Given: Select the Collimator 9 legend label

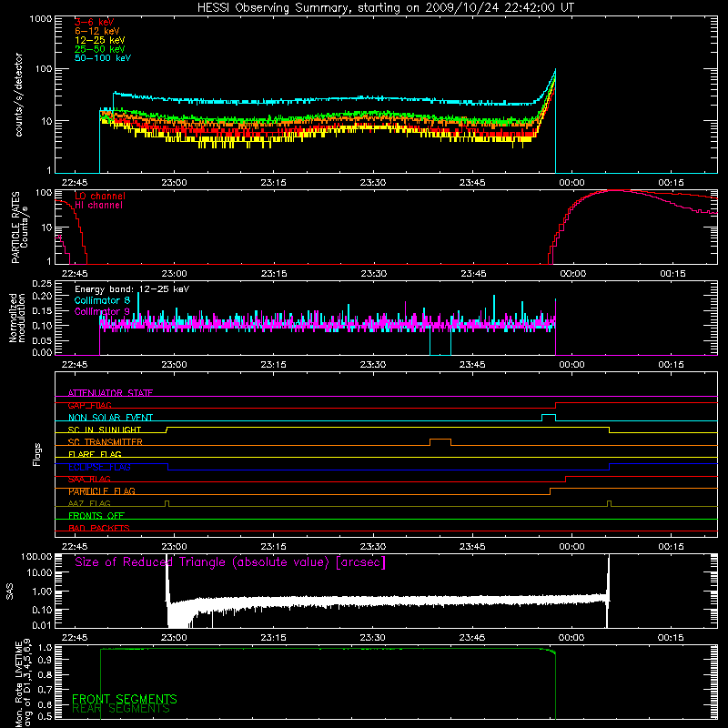Looking at the screenshot, I should 102,311.
